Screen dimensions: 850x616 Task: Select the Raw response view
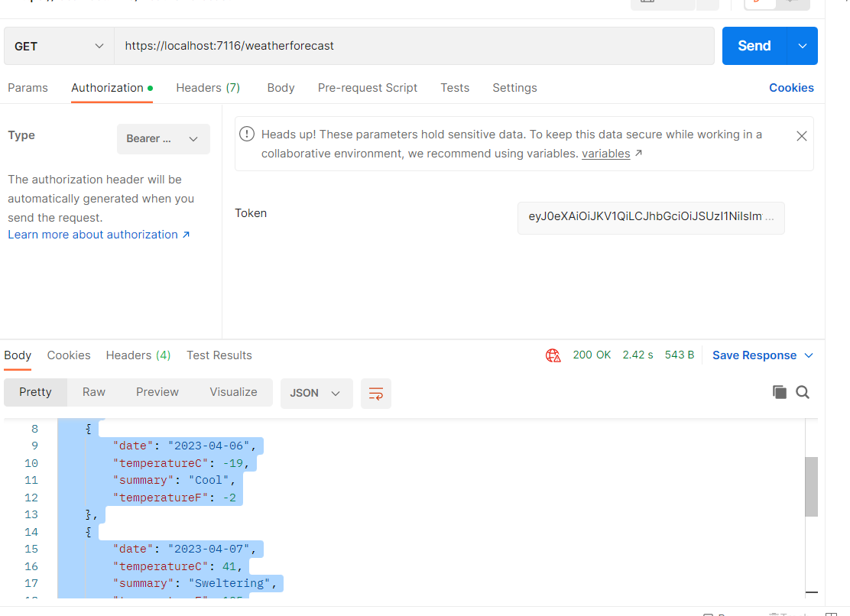click(94, 392)
